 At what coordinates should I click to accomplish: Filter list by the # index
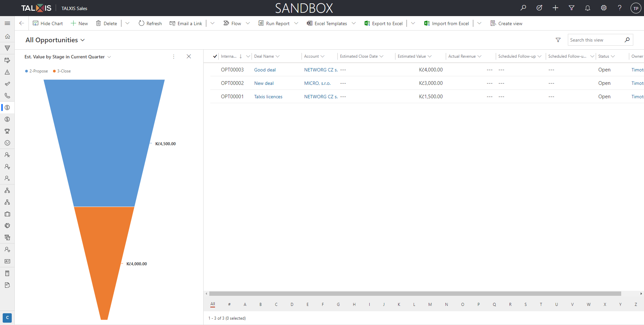(229, 304)
